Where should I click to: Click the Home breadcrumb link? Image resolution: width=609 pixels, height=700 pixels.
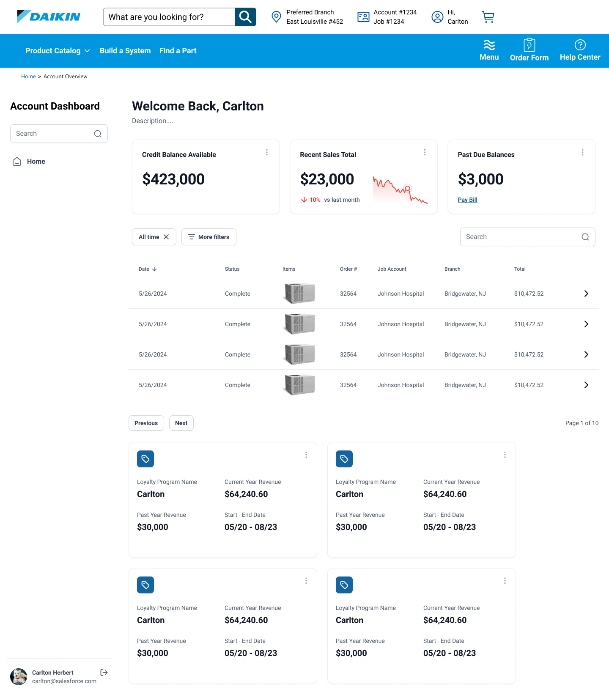[28, 77]
